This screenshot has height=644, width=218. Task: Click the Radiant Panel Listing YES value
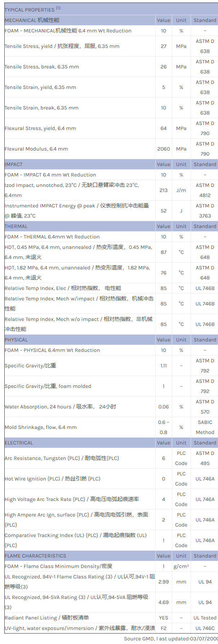[x=164, y=618]
